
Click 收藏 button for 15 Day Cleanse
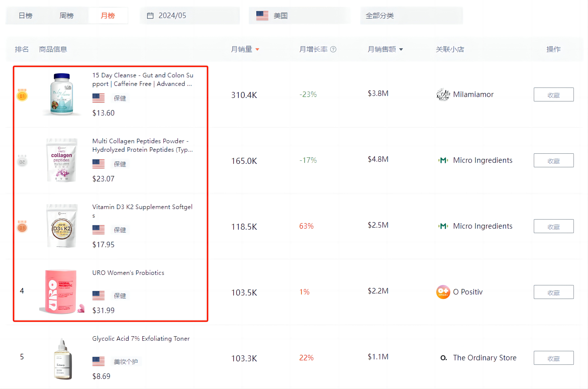(554, 94)
